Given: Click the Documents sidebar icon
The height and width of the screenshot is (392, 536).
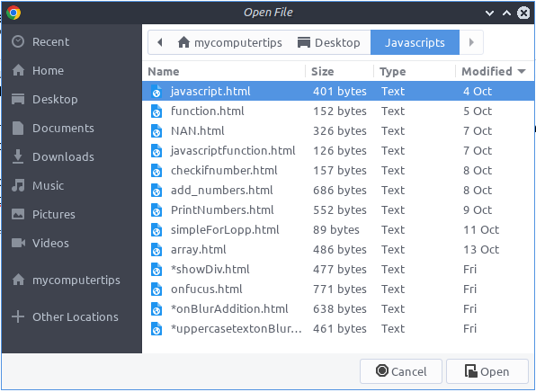Looking at the screenshot, I should coord(18,129).
